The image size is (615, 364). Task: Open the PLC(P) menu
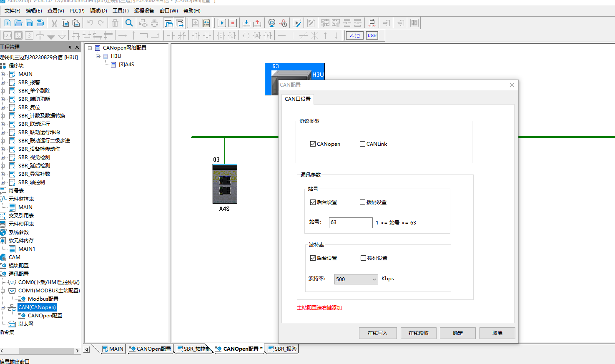pos(77,11)
